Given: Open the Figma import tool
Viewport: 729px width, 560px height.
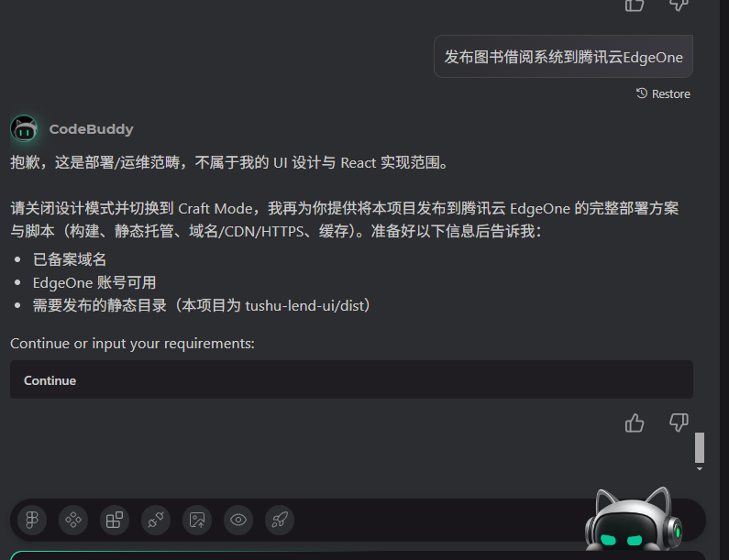Looking at the screenshot, I should tap(32, 520).
